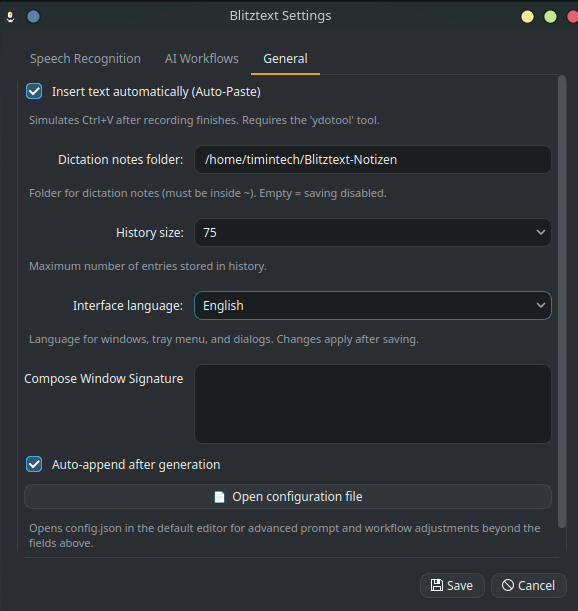The width and height of the screenshot is (578, 611).
Task: Click the 'Opens config.json in the default editor' text
Action: tap(285, 536)
